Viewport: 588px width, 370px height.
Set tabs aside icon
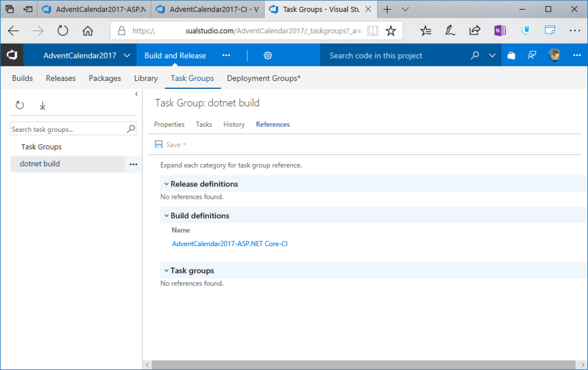coord(28,9)
